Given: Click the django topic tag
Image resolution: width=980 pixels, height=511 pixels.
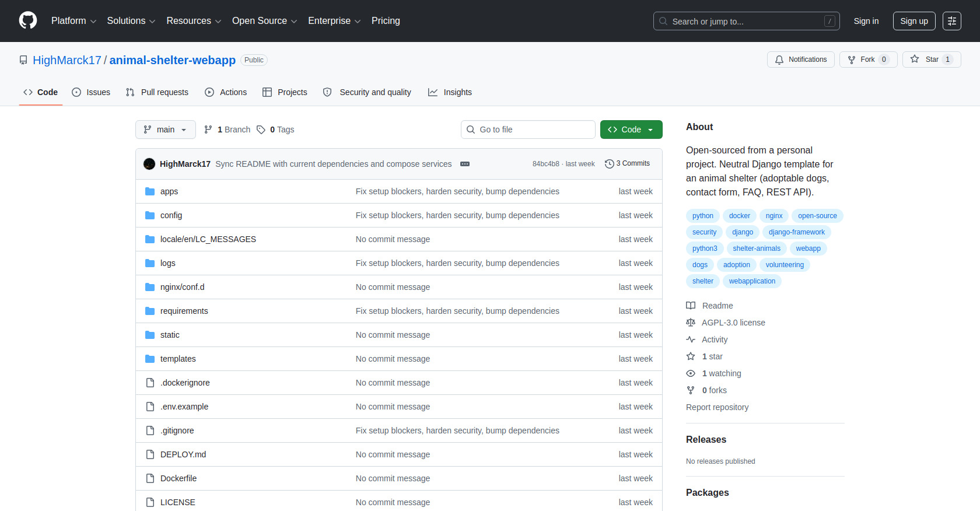Looking at the screenshot, I should [x=743, y=232].
